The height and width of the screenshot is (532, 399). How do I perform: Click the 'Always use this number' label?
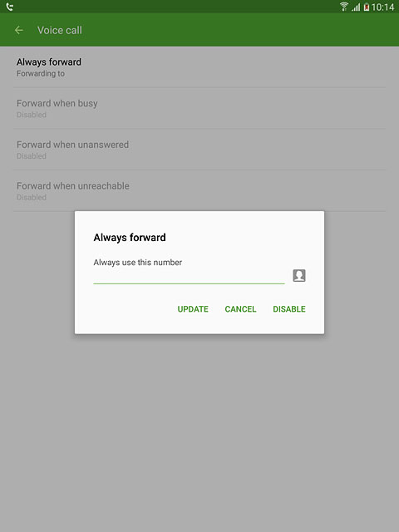(138, 263)
